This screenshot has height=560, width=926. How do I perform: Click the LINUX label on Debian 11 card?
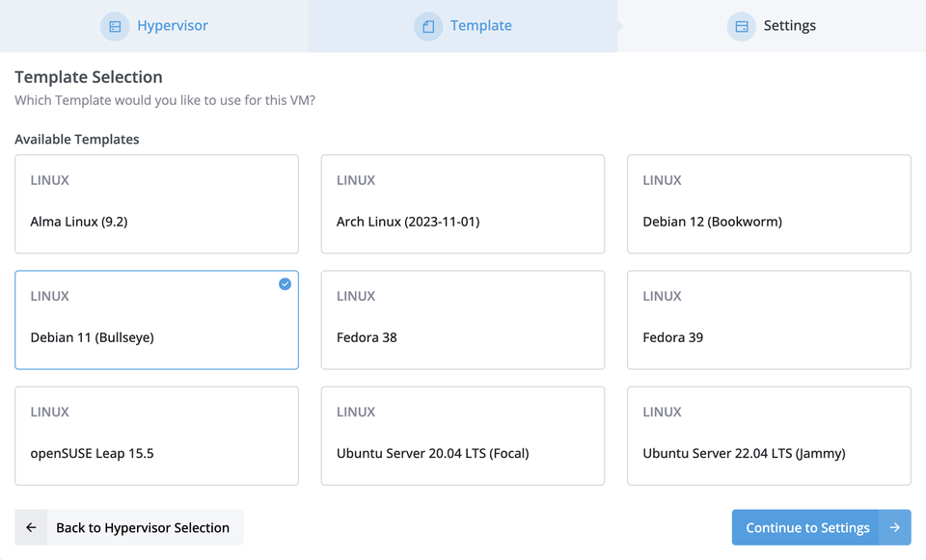[49, 296]
